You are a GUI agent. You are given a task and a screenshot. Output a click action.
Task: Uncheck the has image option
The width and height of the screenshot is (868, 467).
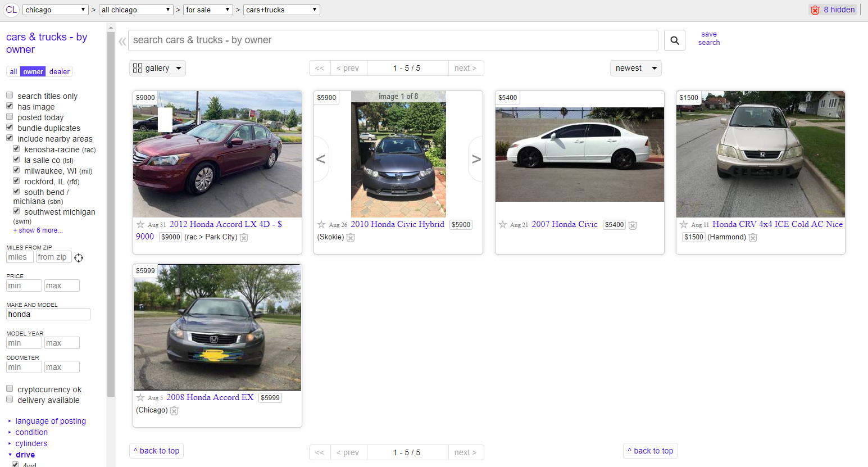coord(10,106)
